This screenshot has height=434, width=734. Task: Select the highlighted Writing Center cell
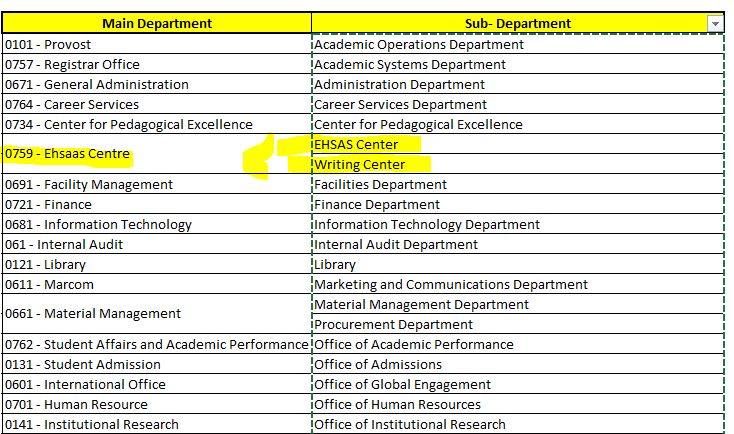point(518,164)
